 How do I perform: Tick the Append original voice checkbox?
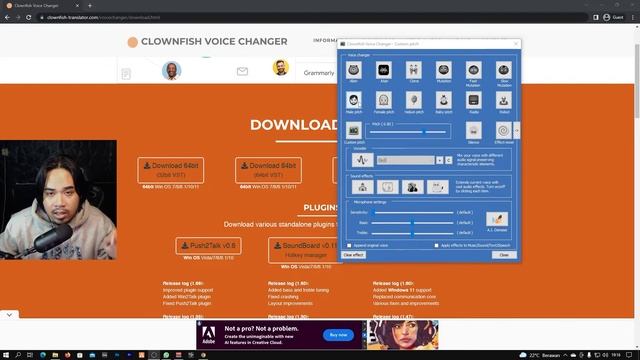click(349, 245)
